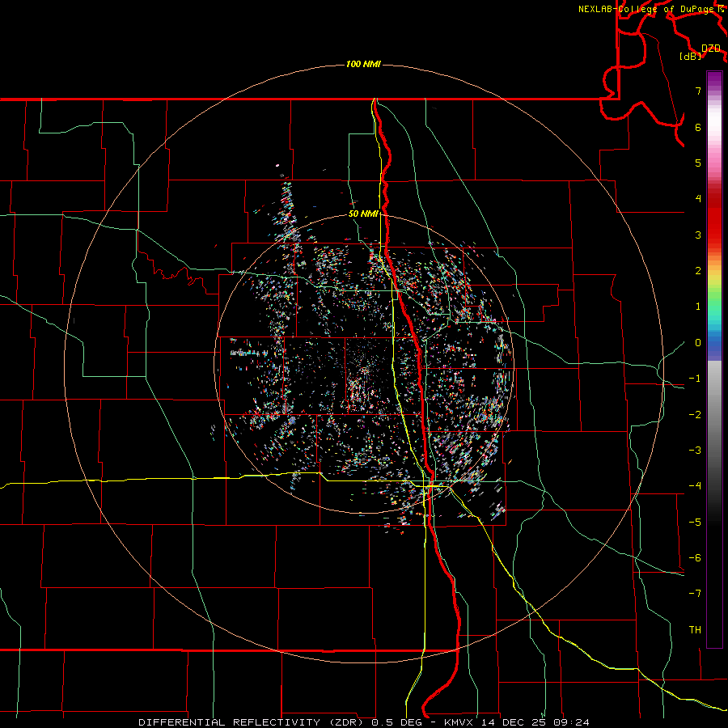Click the -5 dB label on colorbar
The height and width of the screenshot is (728, 728).
[x=695, y=523]
